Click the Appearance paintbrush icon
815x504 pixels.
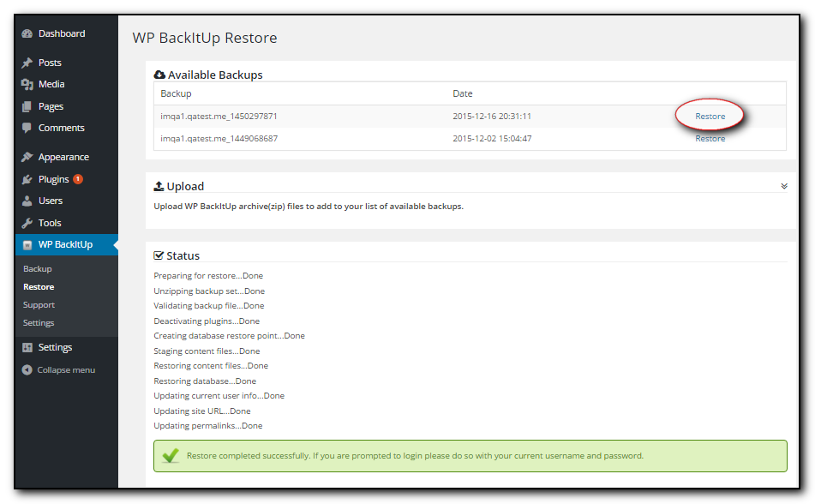27,157
